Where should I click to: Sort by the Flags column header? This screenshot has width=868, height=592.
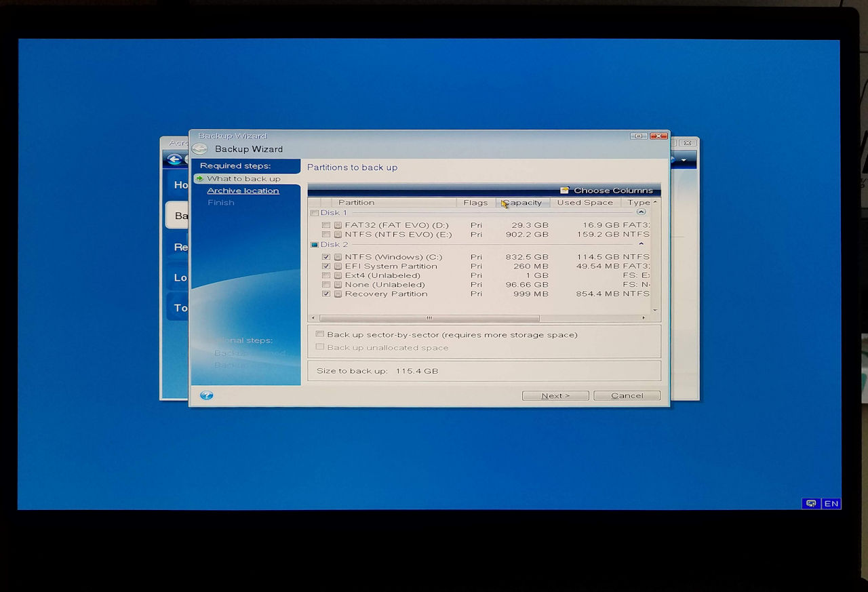(x=475, y=203)
